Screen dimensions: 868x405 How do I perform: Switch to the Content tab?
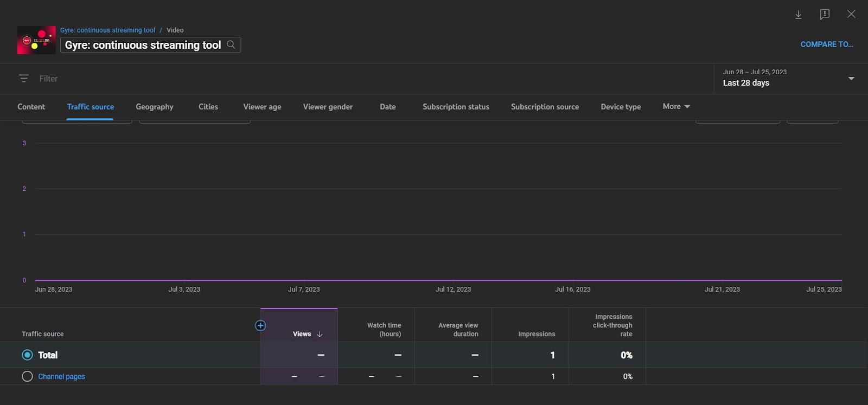point(31,107)
